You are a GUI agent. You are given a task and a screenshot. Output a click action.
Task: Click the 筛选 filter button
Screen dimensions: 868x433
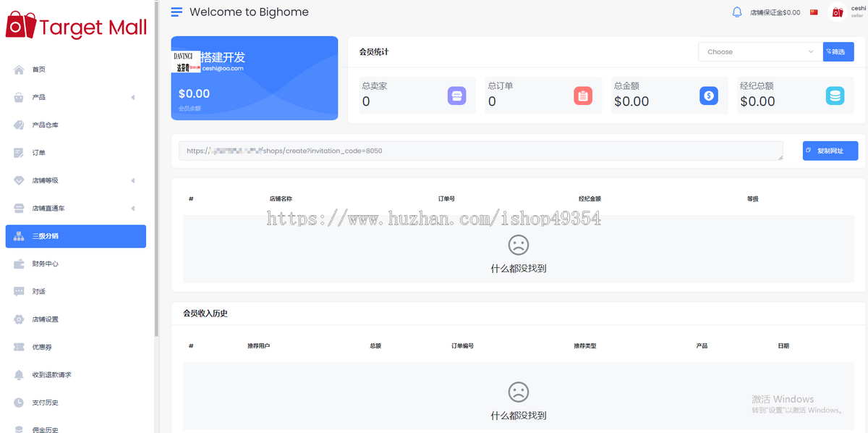coord(838,51)
